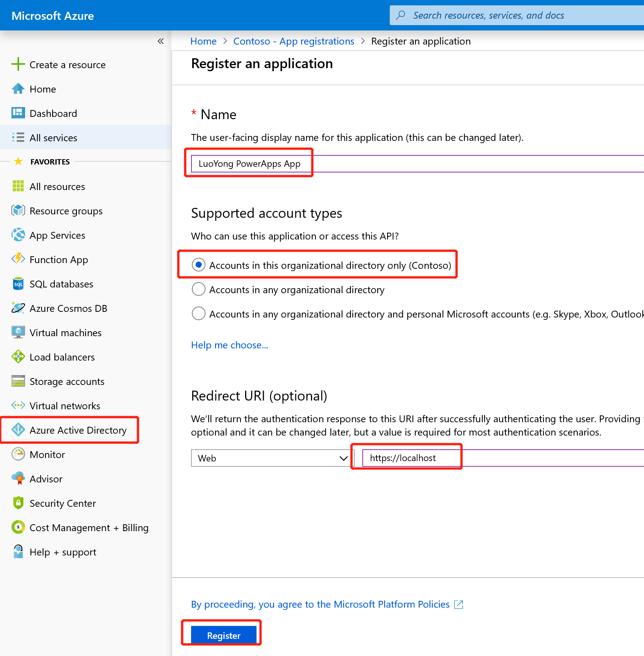Viewport: 644px width, 656px height.
Task: Click the application Name input field
Action: click(418, 163)
